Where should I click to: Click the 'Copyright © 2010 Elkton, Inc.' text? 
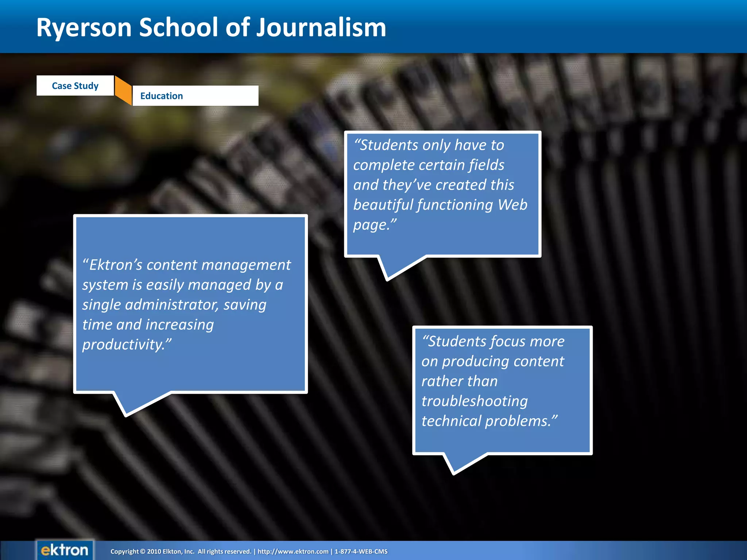coord(152,552)
